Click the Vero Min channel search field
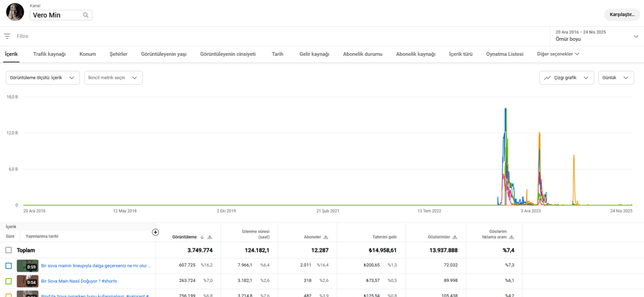This screenshot has width=644, height=297. click(x=61, y=15)
